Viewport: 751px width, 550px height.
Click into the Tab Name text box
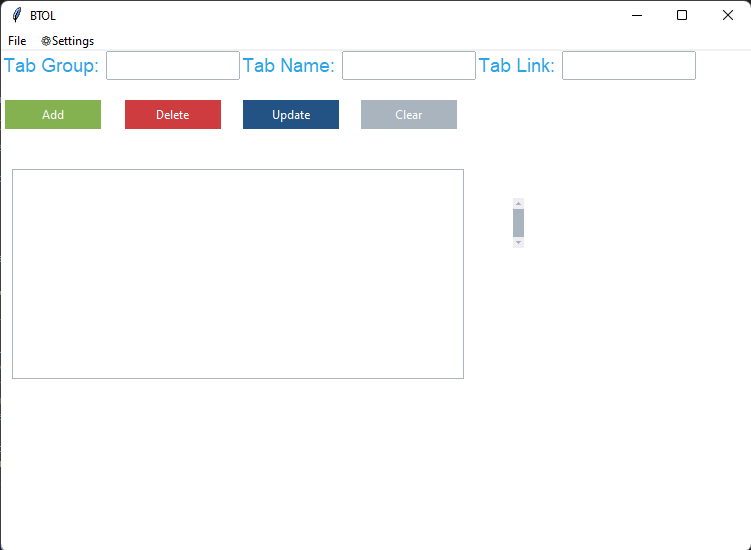(408, 66)
